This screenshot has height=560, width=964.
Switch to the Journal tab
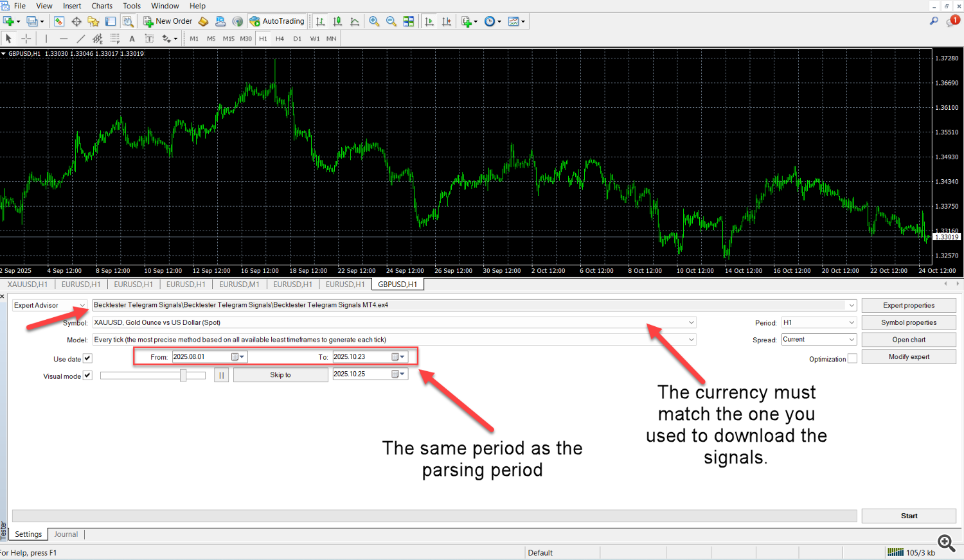point(66,534)
